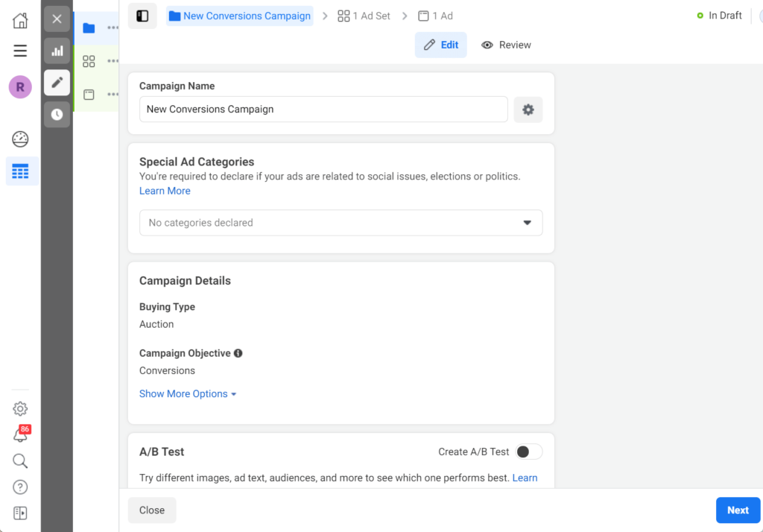Open the settings gear in left sidebar
Viewport: 763px width, 532px height.
point(20,408)
